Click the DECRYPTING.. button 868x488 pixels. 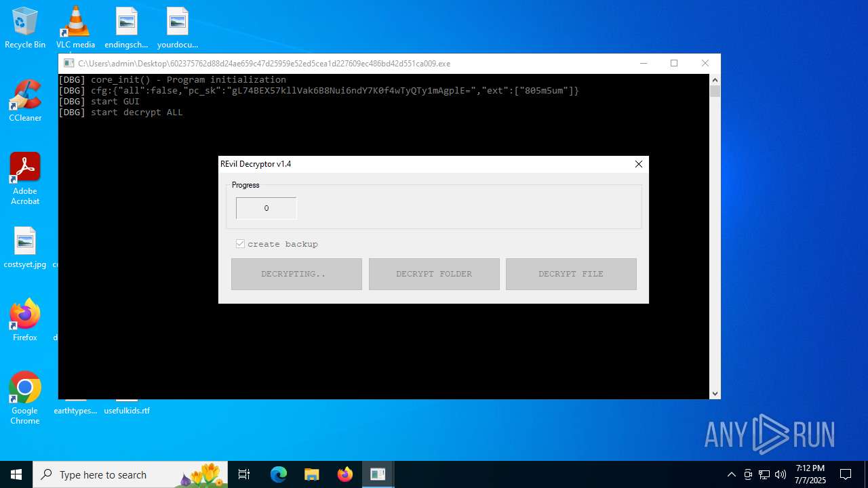pyautogui.click(x=296, y=274)
